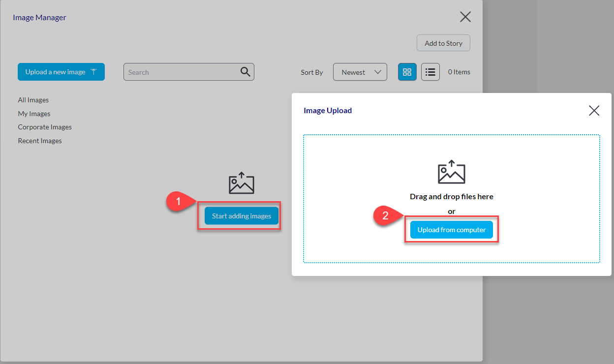Click the Add to Story button

click(443, 43)
